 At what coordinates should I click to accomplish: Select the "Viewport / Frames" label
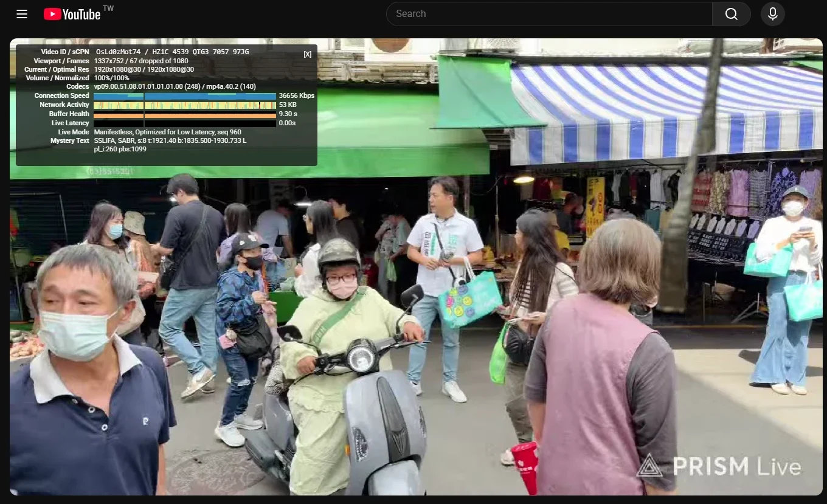coord(61,61)
